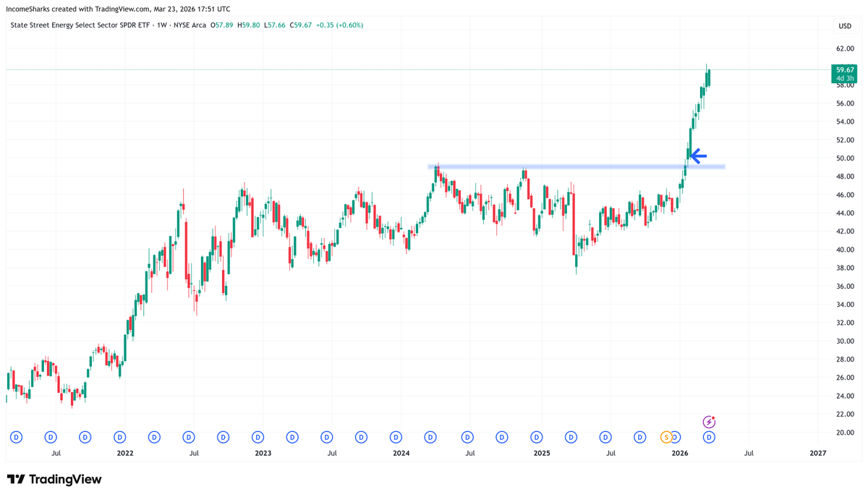Click the 2024 time axis label
This screenshot has height=497, width=868.
click(x=401, y=454)
